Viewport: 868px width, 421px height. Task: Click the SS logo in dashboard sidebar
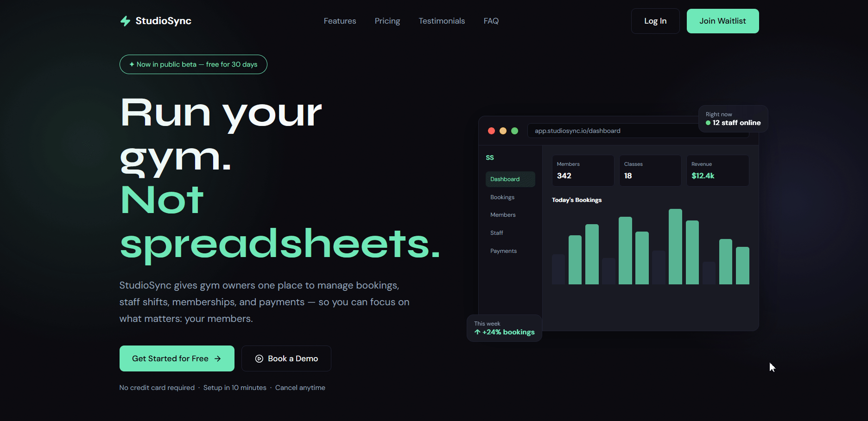coord(490,157)
